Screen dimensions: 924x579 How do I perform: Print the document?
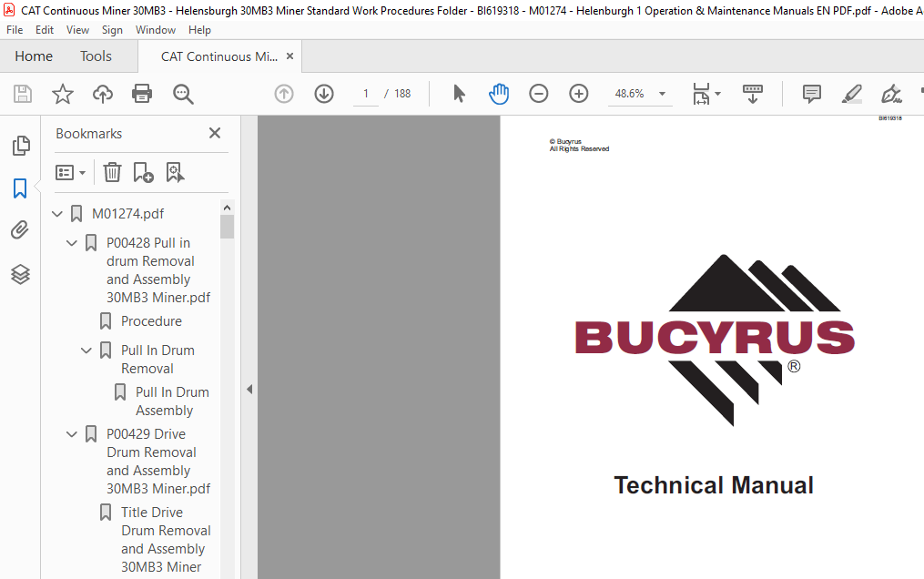point(142,94)
